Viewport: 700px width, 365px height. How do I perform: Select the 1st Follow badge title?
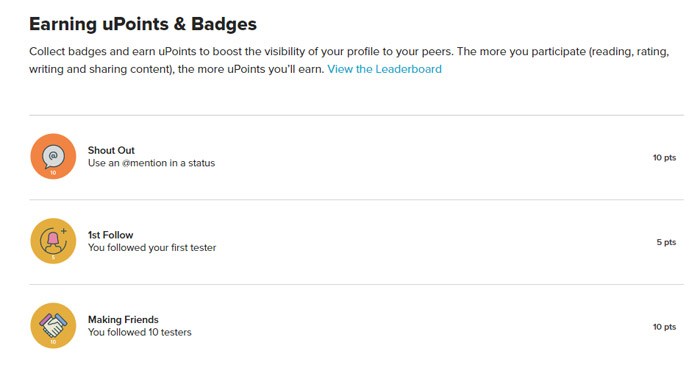110,235
